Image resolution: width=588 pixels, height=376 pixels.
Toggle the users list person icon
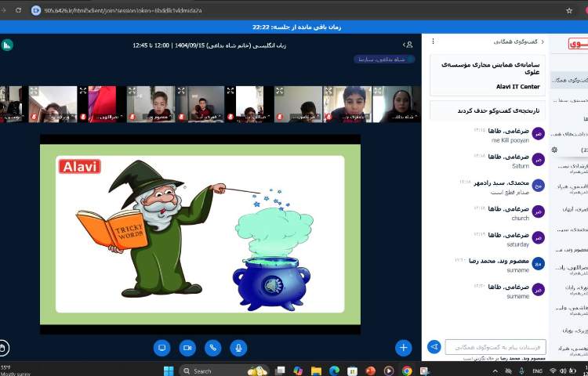408,45
